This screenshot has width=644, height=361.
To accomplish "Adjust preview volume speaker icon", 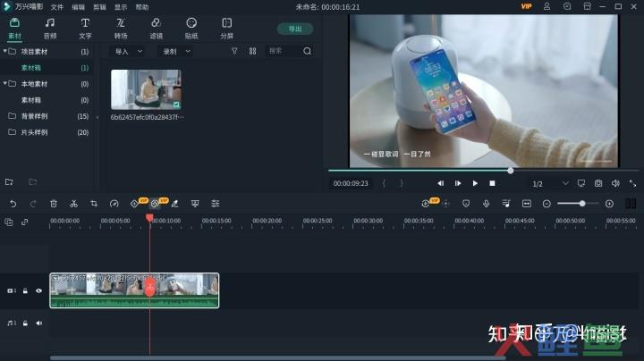I will (615, 183).
